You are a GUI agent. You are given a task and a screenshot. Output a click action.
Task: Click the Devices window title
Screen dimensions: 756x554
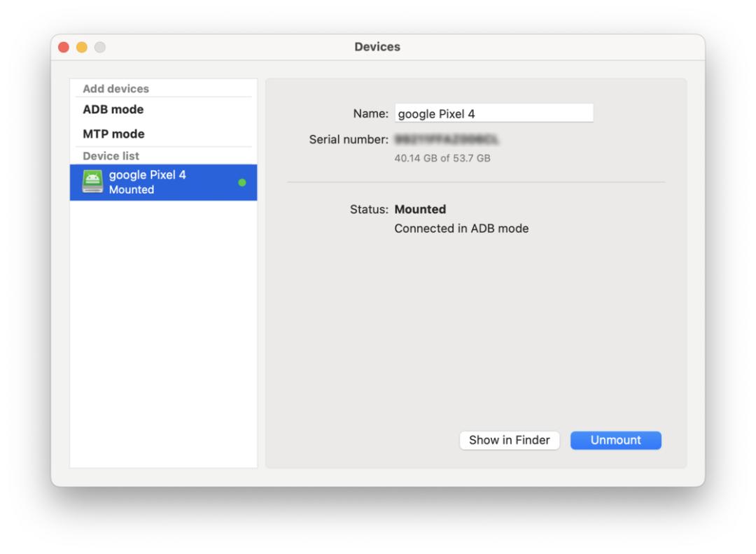click(x=377, y=47)
